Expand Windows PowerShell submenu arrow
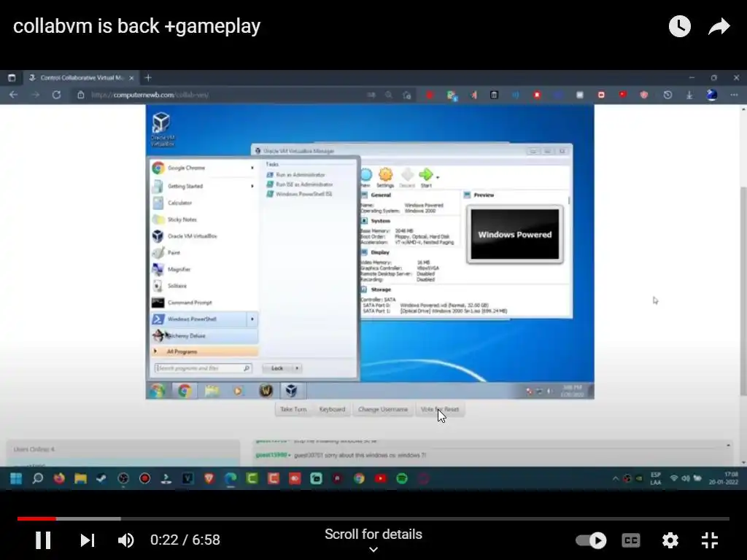747x560 pixels. (252, 319)
